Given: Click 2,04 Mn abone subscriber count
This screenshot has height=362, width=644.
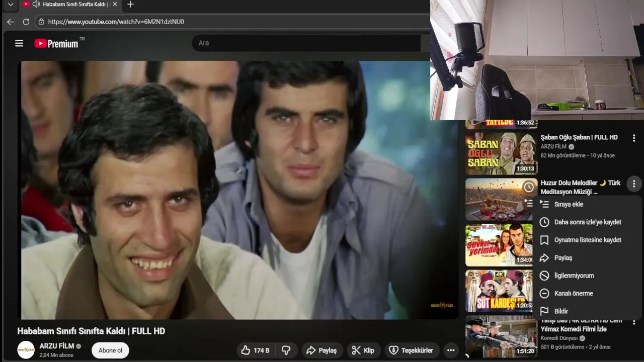Looking at the screenshot, I should [56, 355].
